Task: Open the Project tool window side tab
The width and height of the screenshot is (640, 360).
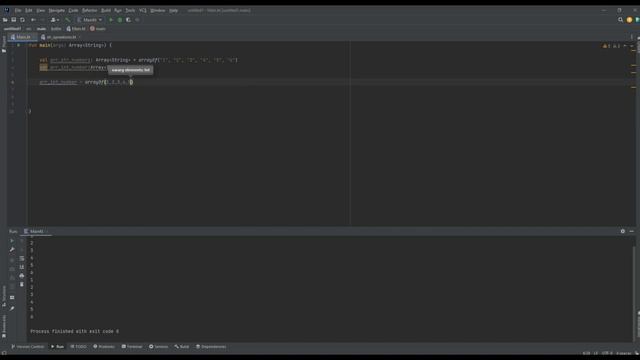Action: pos(4,44)
